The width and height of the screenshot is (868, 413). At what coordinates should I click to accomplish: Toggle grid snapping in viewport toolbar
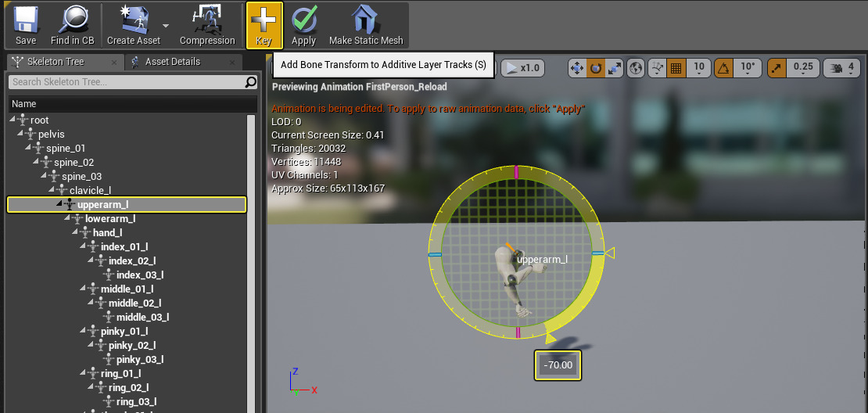coord(676,68)
